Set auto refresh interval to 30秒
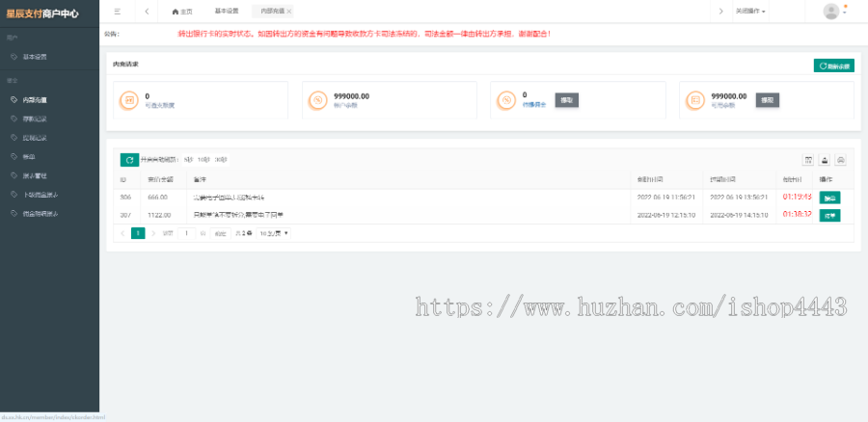868x422 pixels. (x=220, y=160)
